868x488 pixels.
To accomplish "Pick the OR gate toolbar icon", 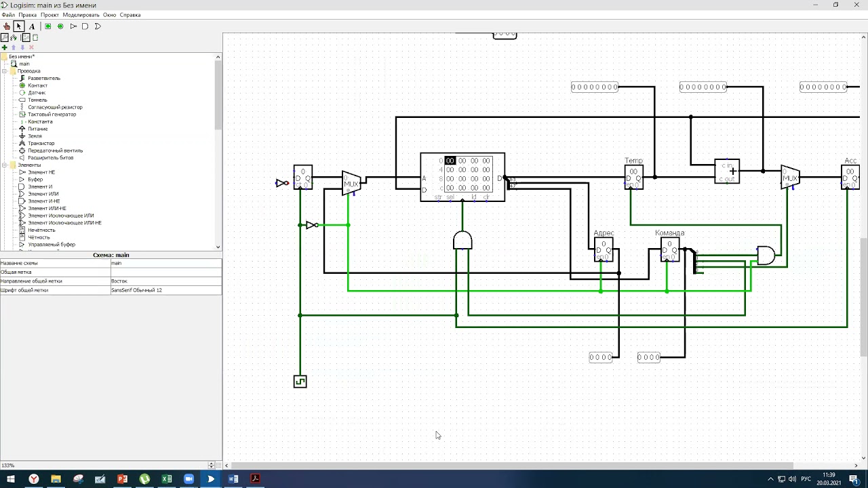I will (98, 26).
